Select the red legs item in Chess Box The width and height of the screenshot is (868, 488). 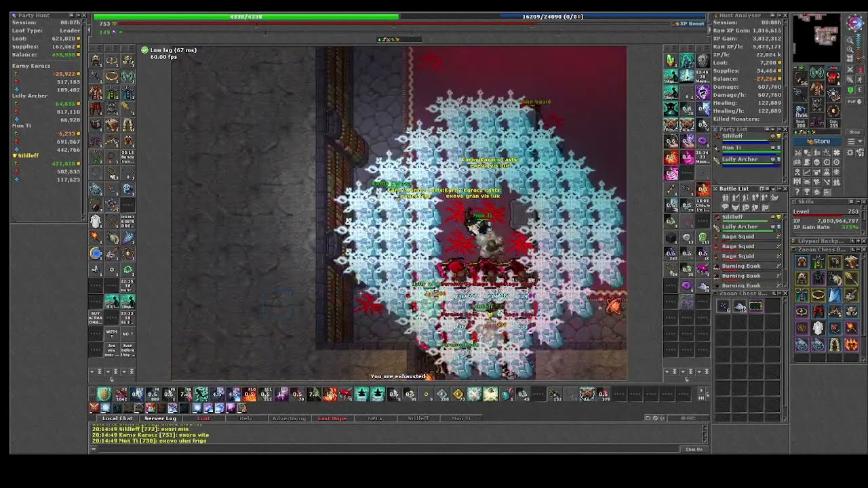coord(818,311)
